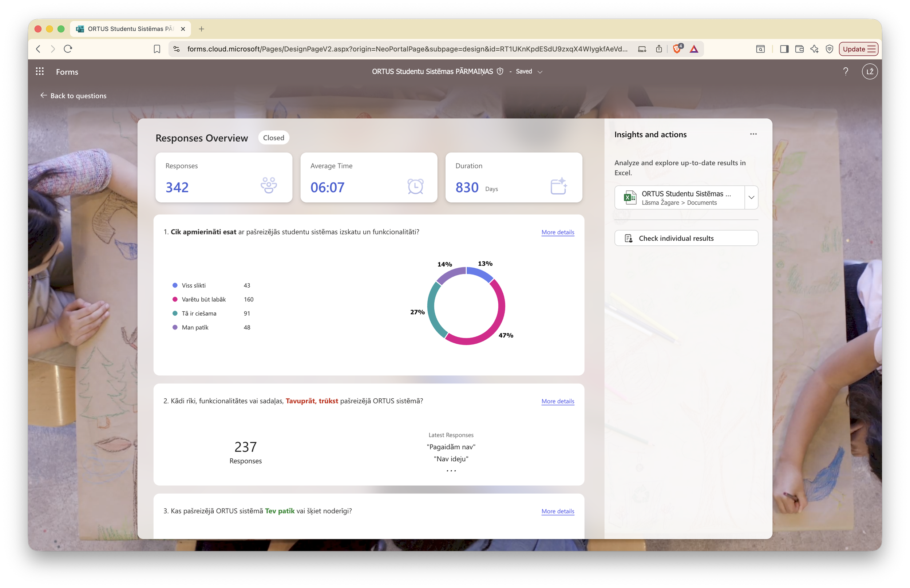Click the browser back arrow

pyautogui.click(x=38, y=49)
